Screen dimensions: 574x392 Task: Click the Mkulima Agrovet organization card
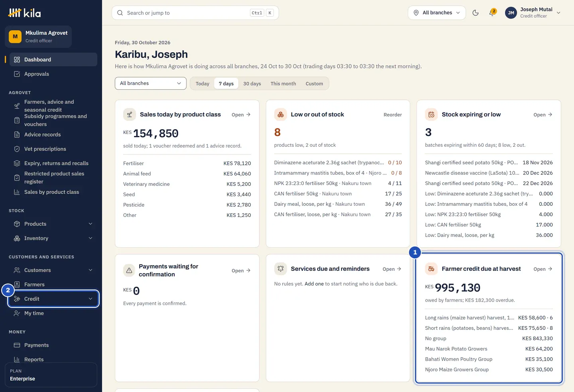(38, 37)
